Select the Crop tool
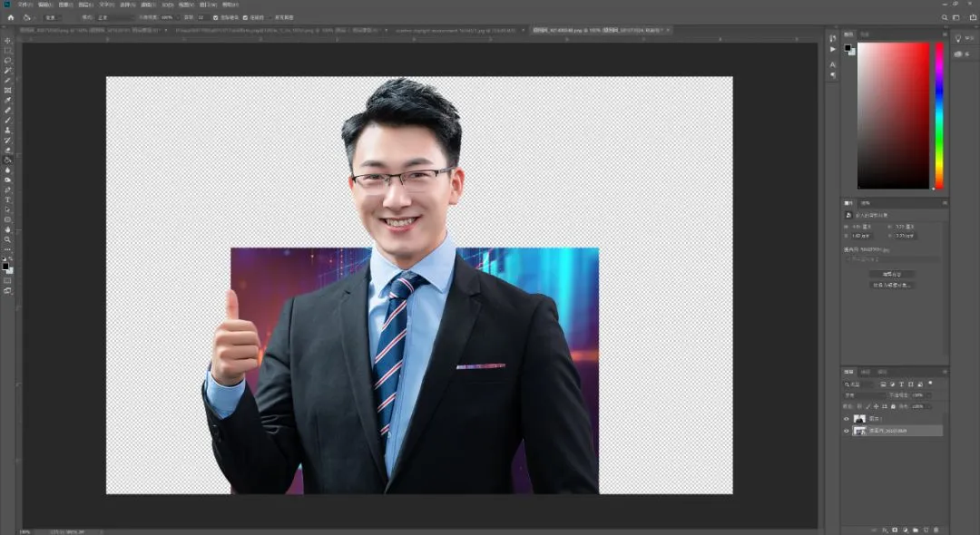Screen dimensions: 980x535 (7, 81)
